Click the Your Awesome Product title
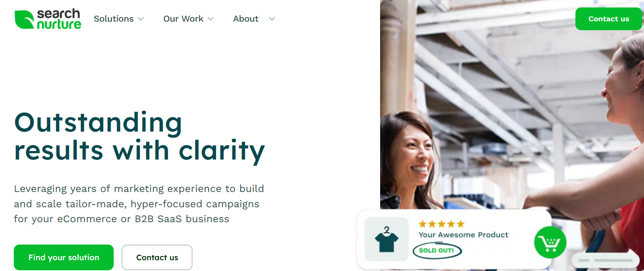 (x=463, y=235)
